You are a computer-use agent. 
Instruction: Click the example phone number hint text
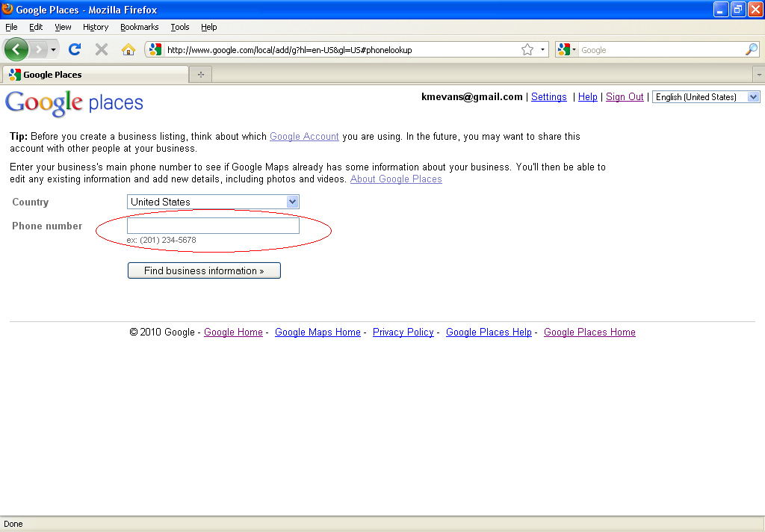point(161,240)
